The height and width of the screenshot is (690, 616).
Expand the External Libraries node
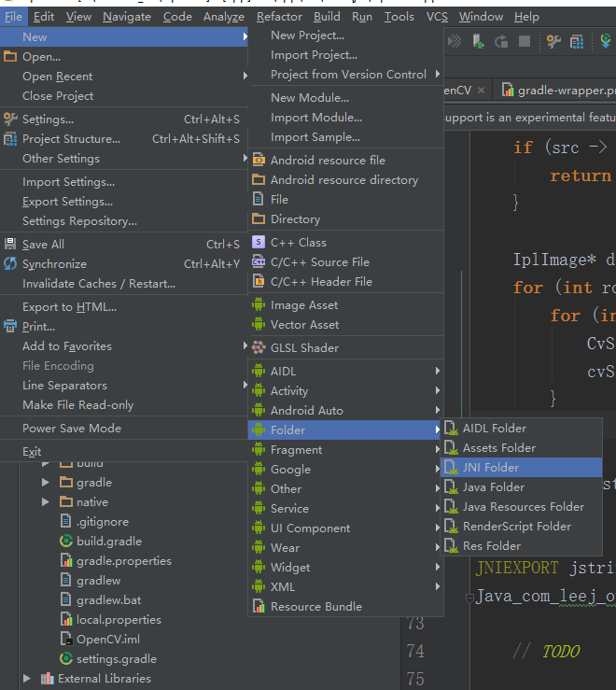27,679
